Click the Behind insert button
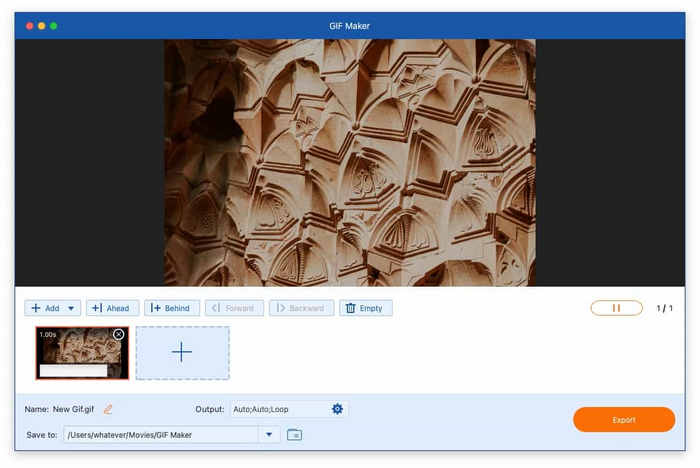Viewport: 700px width, 468px height. [171, 308]
